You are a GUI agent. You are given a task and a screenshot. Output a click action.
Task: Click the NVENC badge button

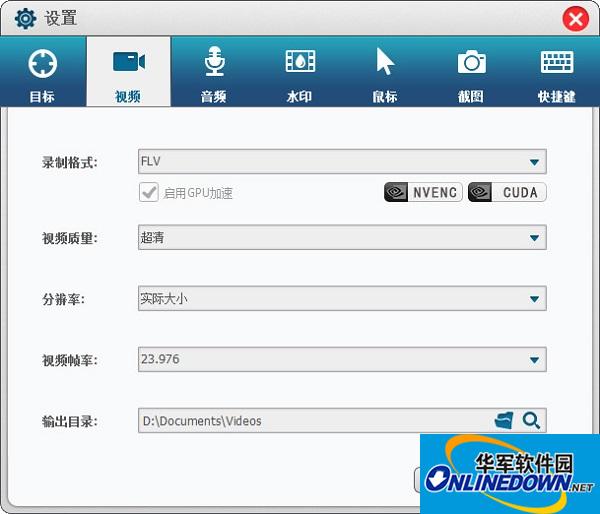(423, 192)
